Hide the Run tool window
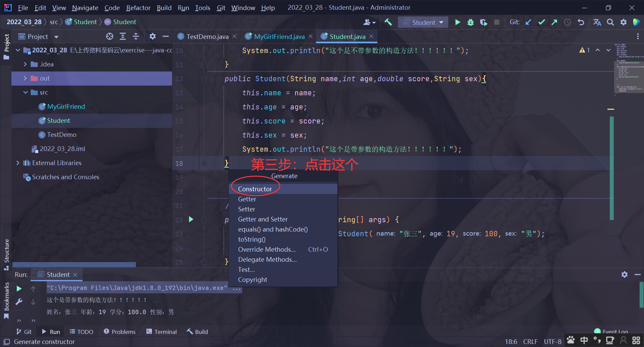 [638, 275]
